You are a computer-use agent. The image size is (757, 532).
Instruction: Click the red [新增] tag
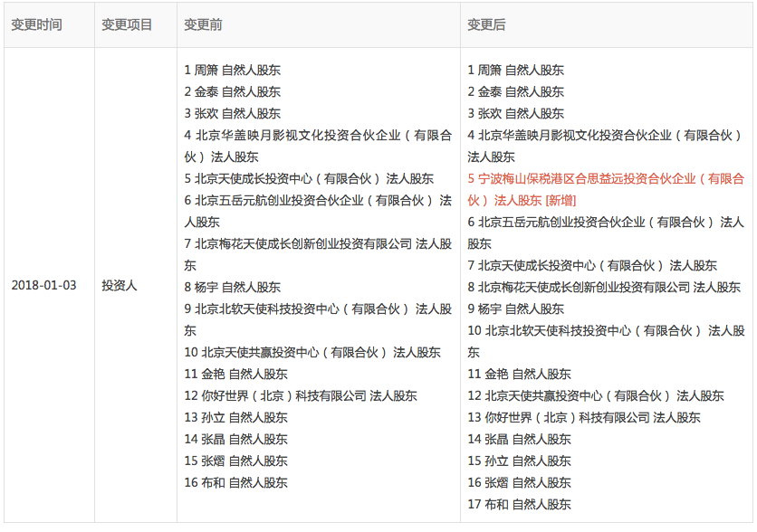pyautogui.click(x=561, y=200)
